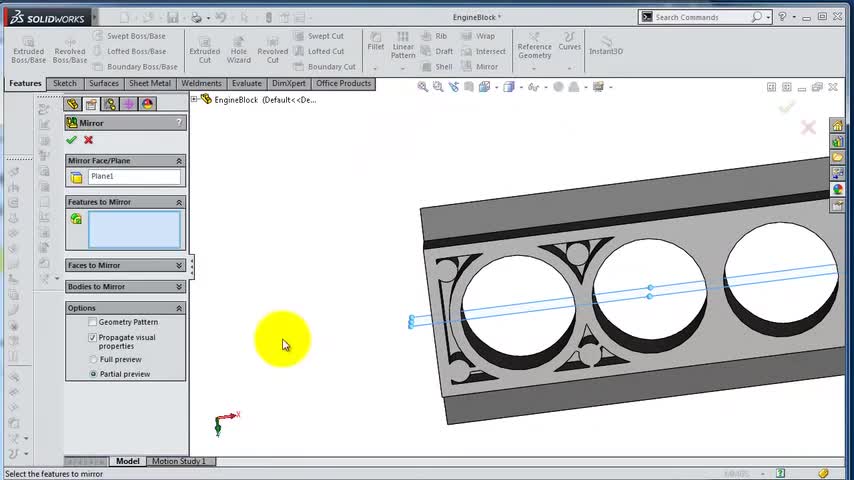854x480 pixels.
Task: Open the Evaluate tab
Action: pyautogui.click(x=247, y=83)
